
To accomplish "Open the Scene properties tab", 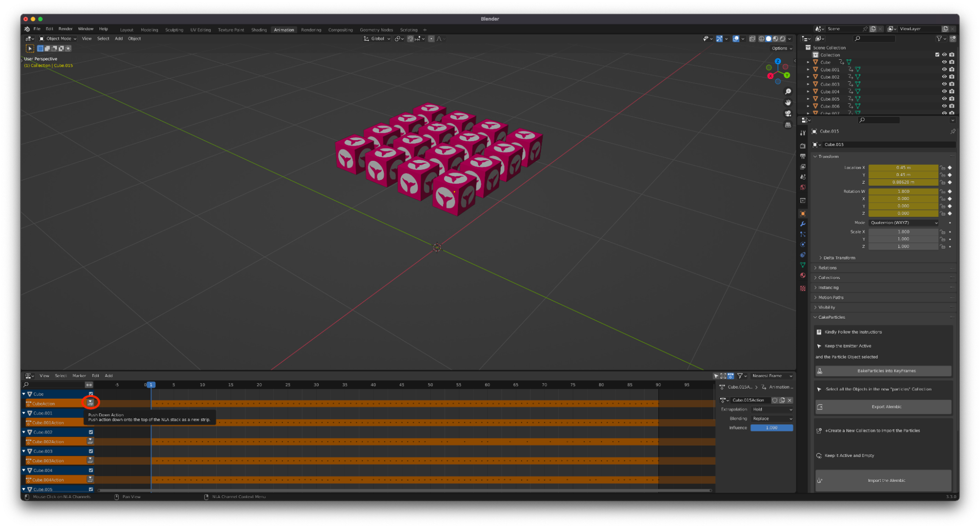I will click(803, 176).
